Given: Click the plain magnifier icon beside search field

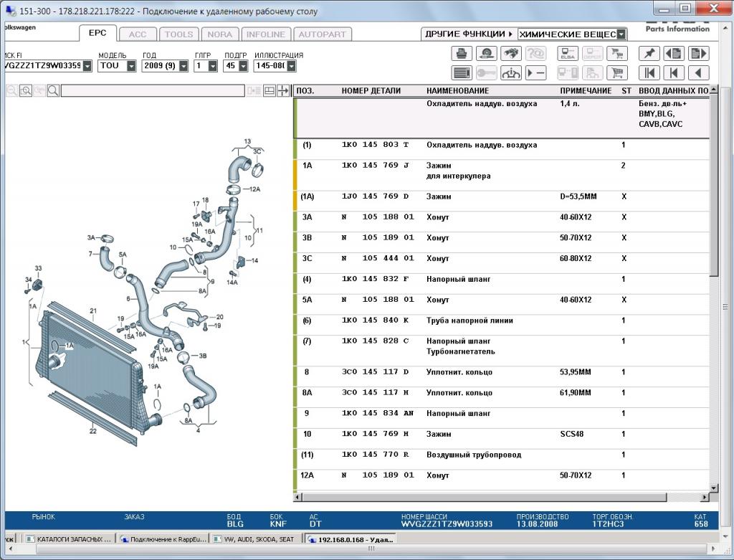Looking at the screenshot, I should (53, 90).
